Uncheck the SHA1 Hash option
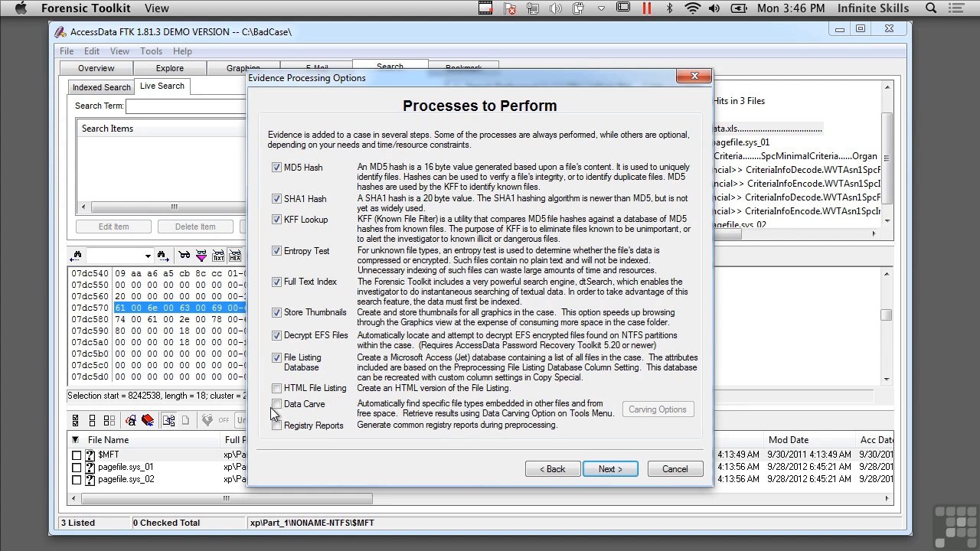The width and height of the screenshot is (980, 551). coord(276,199)
